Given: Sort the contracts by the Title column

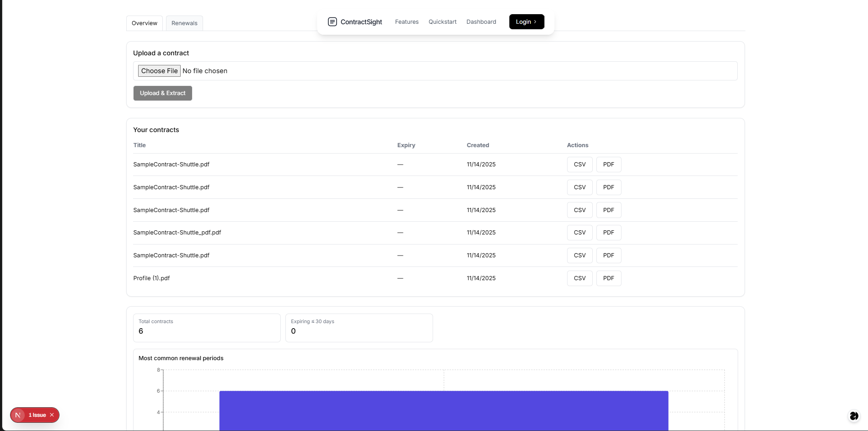Looking at the screenshot, I should click(139, 145).
